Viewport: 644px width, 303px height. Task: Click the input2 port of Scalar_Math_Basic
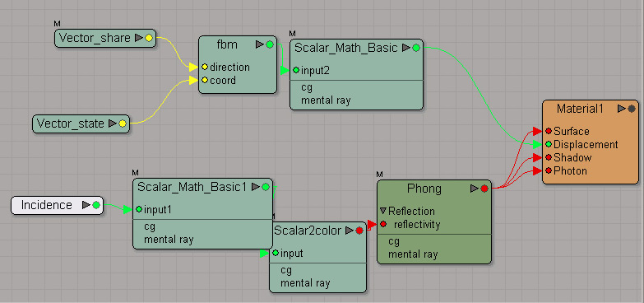click(x=296, y=70)
